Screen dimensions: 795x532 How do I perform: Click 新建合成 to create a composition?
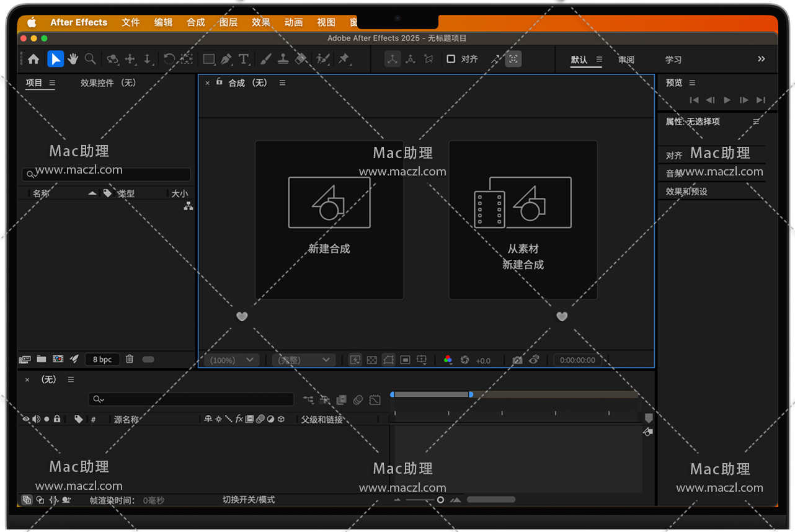[x=329, y=219]
